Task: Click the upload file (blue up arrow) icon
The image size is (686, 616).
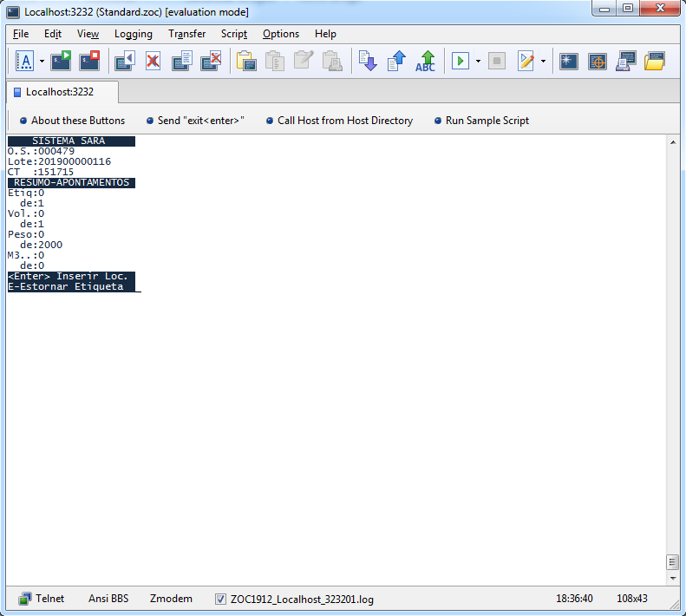Action: point(396,61)
